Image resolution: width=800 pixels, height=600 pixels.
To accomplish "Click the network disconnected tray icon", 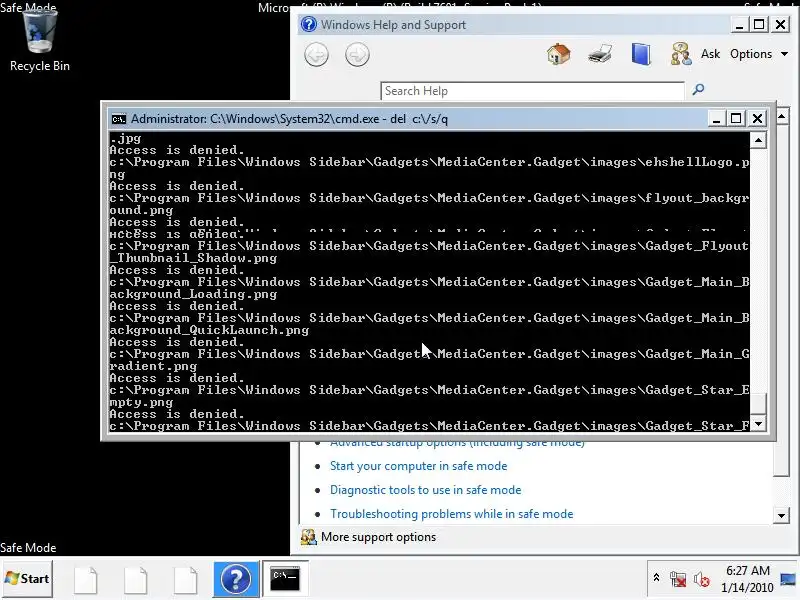I will 678,579.
